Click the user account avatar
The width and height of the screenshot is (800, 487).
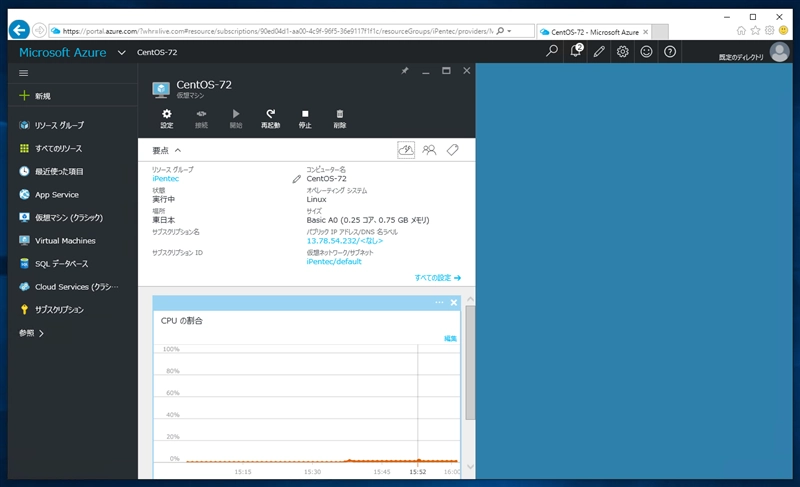[x=779, y=52]
